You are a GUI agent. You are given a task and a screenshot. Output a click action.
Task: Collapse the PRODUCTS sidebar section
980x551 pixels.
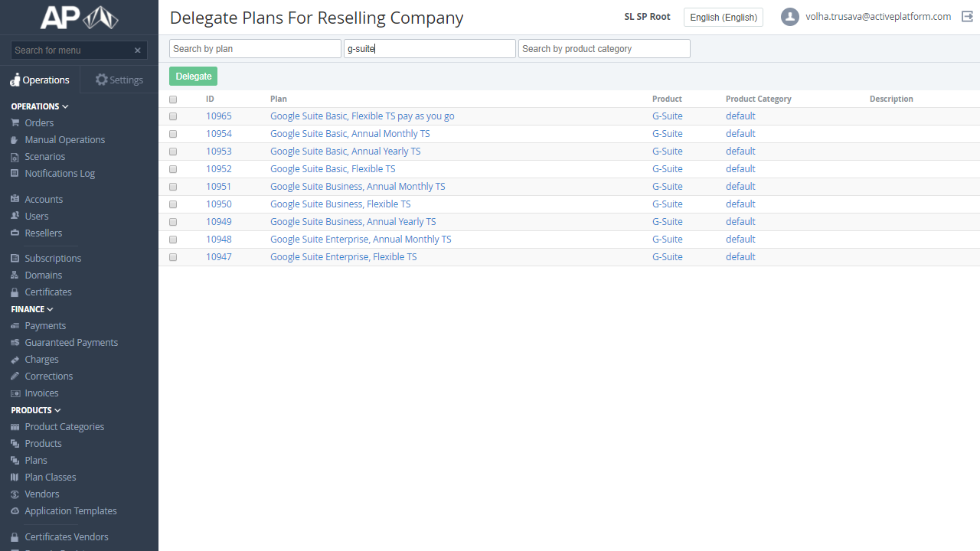36,410
